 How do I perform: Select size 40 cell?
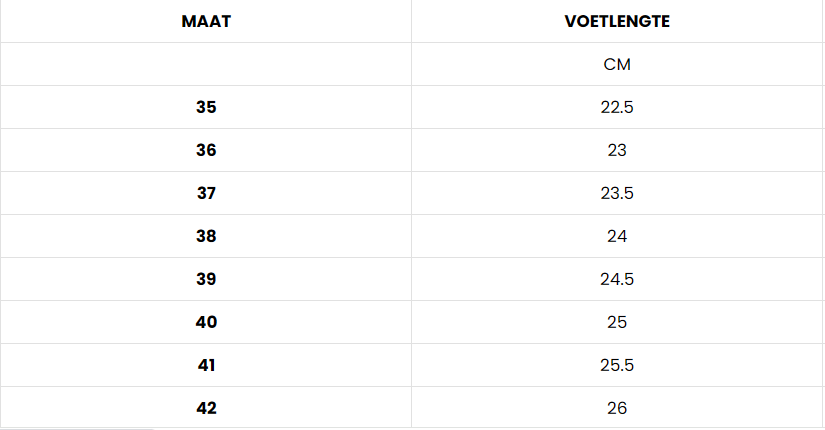[206, 322]
